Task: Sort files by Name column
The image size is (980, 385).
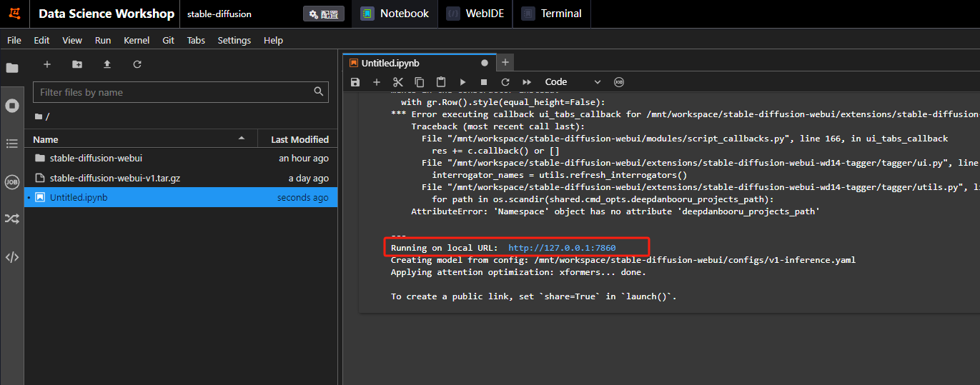Action: coord(139,139)
